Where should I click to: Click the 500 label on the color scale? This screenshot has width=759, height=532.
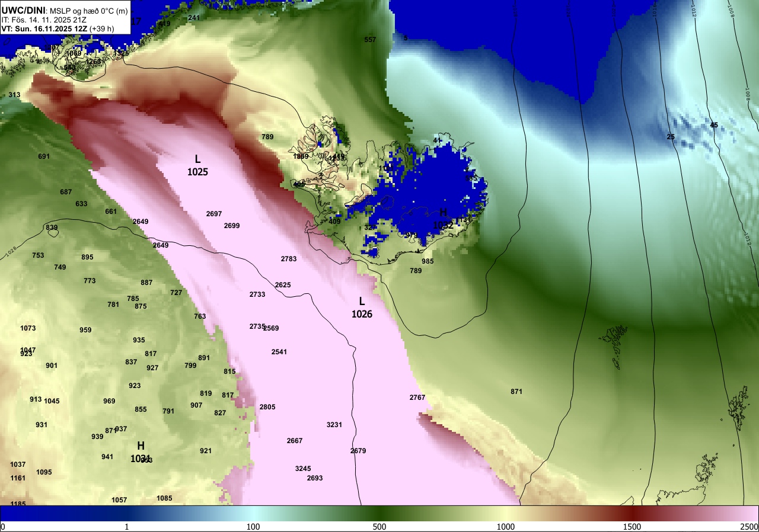click(x=379, y=527)
